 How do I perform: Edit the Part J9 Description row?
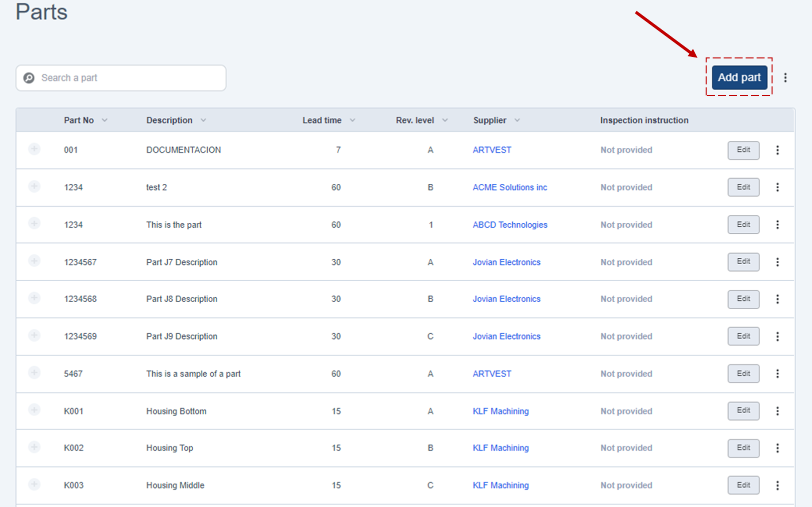tap(744, 336)
